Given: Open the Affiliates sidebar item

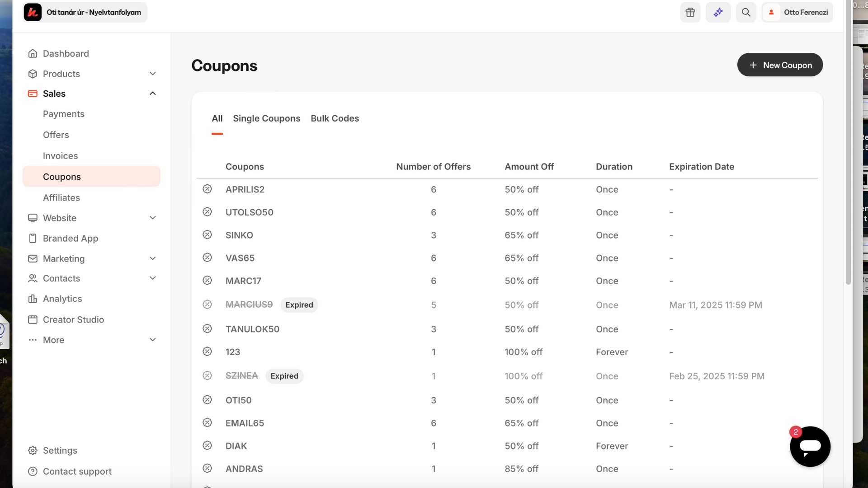Looking at the screenshot, I should pyautogui.click(x=61, y=197).
